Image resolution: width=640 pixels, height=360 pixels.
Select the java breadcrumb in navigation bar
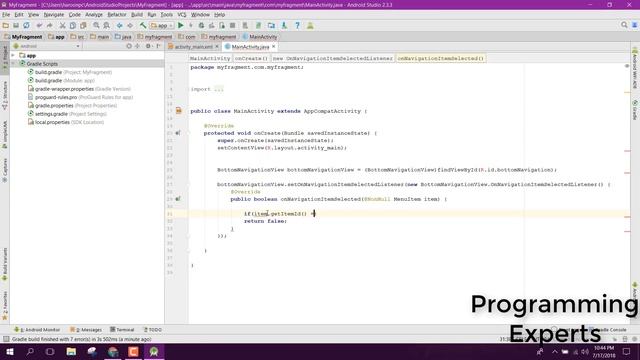(x=124, y=37)
